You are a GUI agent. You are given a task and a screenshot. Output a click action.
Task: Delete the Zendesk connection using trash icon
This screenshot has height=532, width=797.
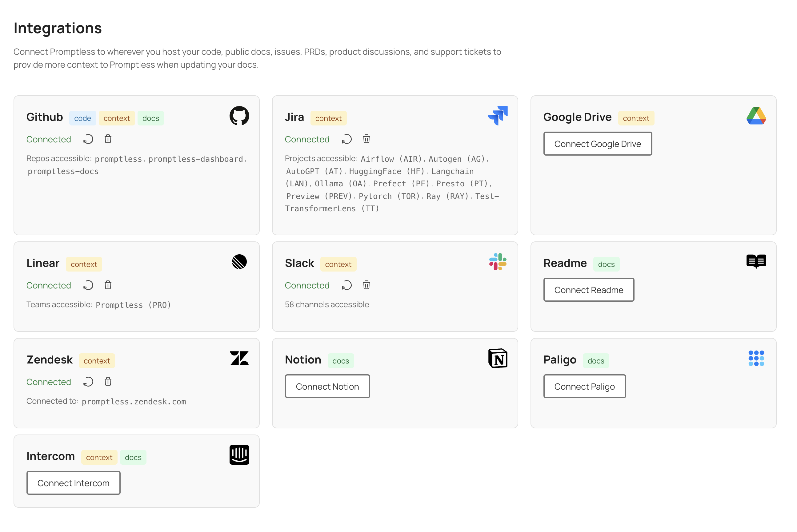click(108, 382)
